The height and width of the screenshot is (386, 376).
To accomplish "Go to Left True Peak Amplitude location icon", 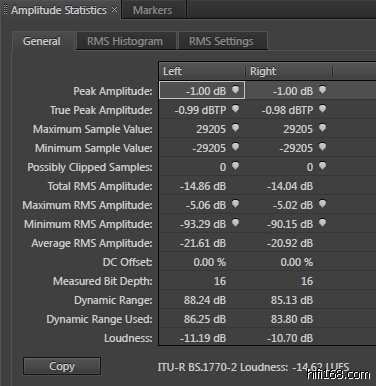I will click(235, 109).
